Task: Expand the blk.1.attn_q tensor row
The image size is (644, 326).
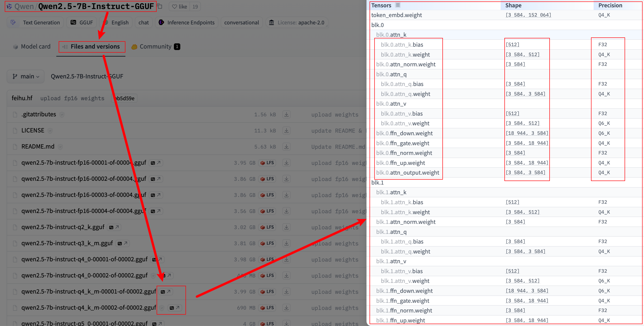Action: [x=391, y=232]
